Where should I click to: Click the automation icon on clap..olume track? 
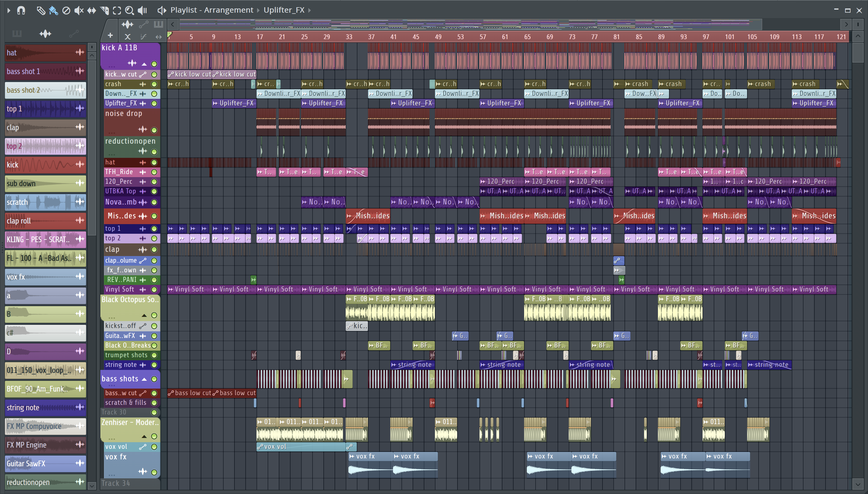[x=143, y=261]
